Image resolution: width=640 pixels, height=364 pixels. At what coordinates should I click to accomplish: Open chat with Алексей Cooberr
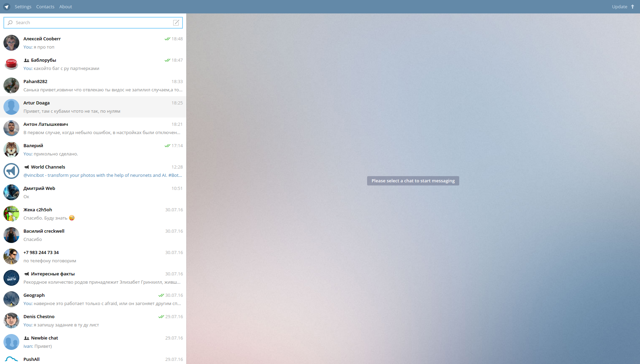[93, 43]
